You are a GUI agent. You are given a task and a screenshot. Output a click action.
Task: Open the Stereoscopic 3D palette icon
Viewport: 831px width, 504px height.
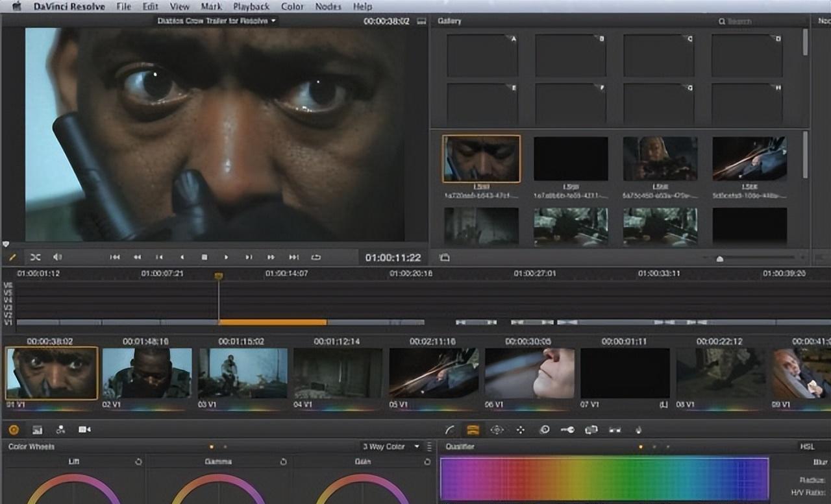coord(615,429)
